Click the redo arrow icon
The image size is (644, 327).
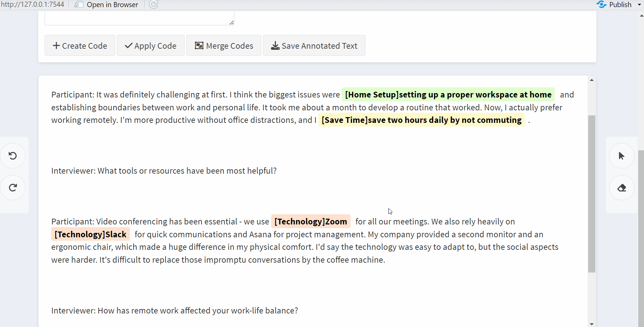click(x=13, y=188)
